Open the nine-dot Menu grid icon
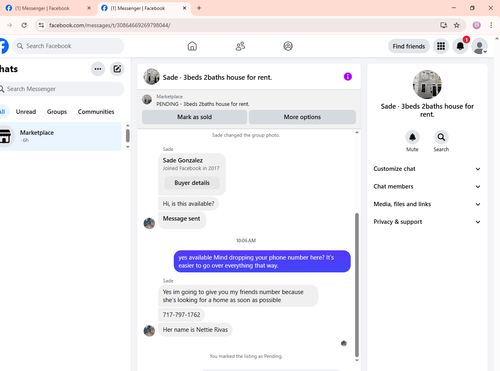The width and height of the screenshot is (500, 371). point(441,46)
